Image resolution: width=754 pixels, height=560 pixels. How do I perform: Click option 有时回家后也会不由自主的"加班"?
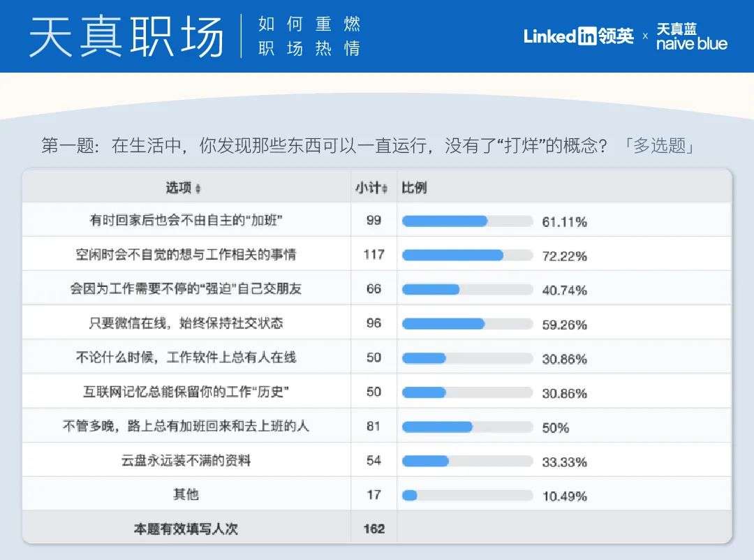tap(186, 221)
